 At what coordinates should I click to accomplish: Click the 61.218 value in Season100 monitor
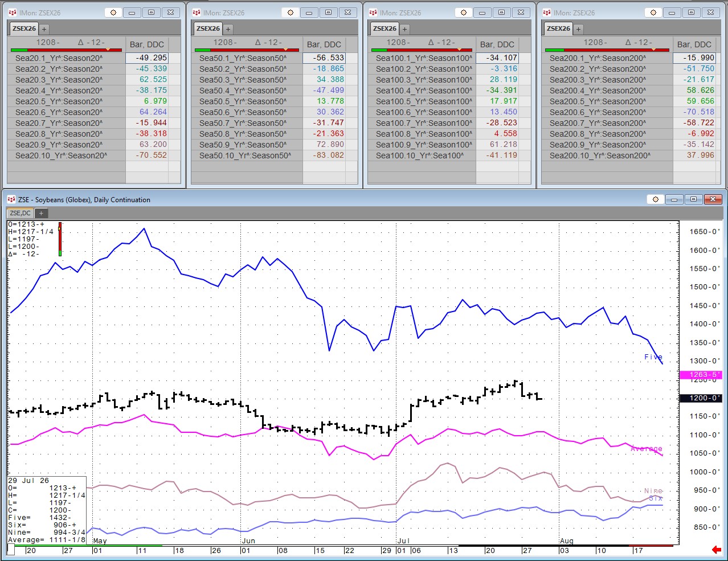[x=503, y=145]
